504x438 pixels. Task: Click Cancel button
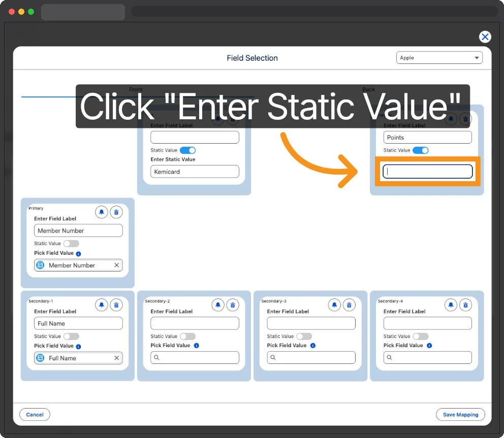(35, 415)
